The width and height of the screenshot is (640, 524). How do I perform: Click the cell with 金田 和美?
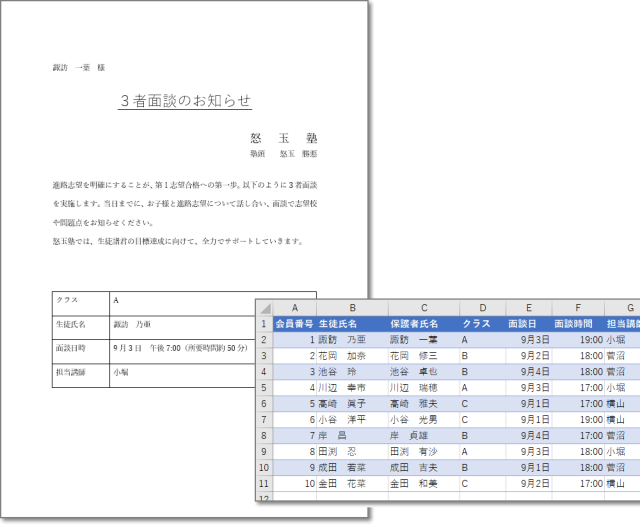[413, 483]
